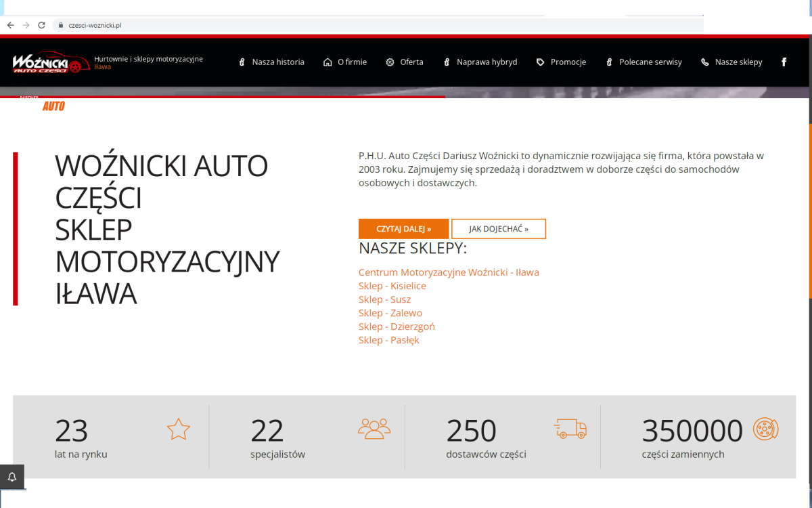This screenshot has height=508, width=812.
Task: Click the Partner Auto badge
Action: point(42,104)
